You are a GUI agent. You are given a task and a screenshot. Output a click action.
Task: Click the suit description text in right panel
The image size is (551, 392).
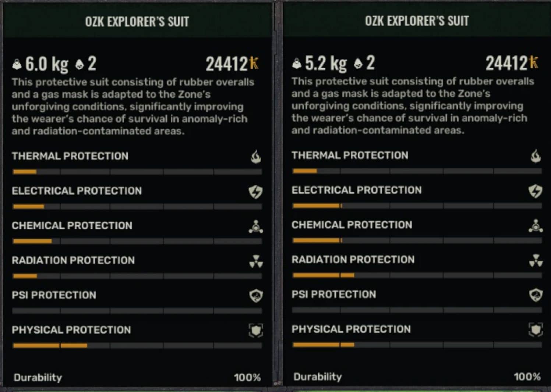412,106
